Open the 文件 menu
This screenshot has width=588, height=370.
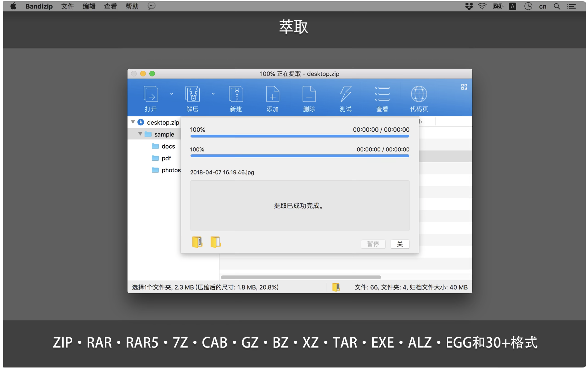(67, 6)
